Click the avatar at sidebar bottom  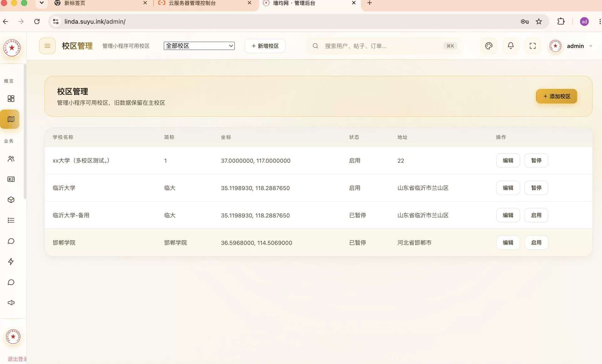coord(13,337)
